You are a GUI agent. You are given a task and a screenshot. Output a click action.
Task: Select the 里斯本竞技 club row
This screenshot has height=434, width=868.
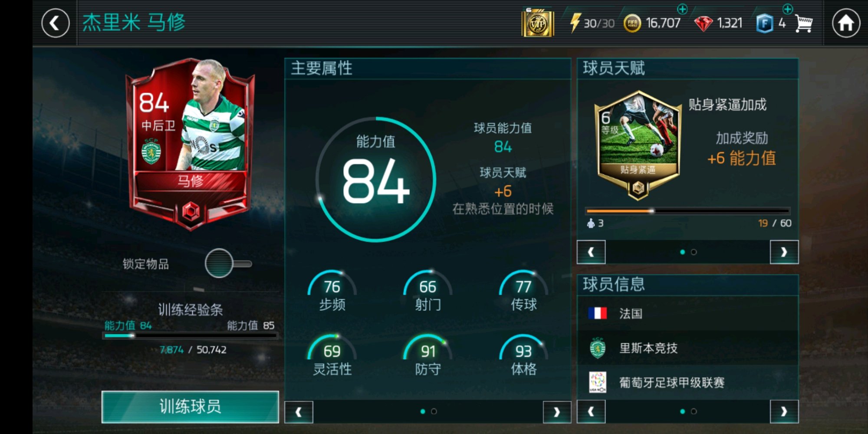[x=687, y=348]
